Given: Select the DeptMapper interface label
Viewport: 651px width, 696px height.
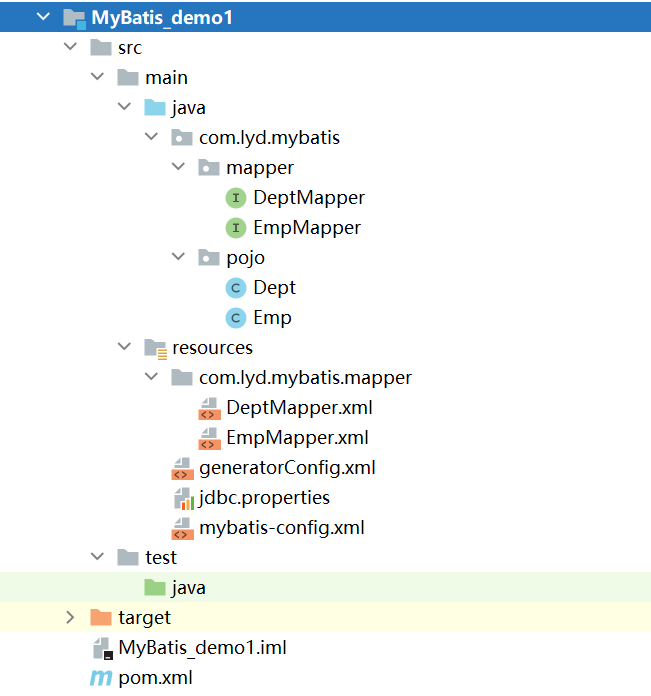Looking at the screenshot, I should click(x=309, y=198).
